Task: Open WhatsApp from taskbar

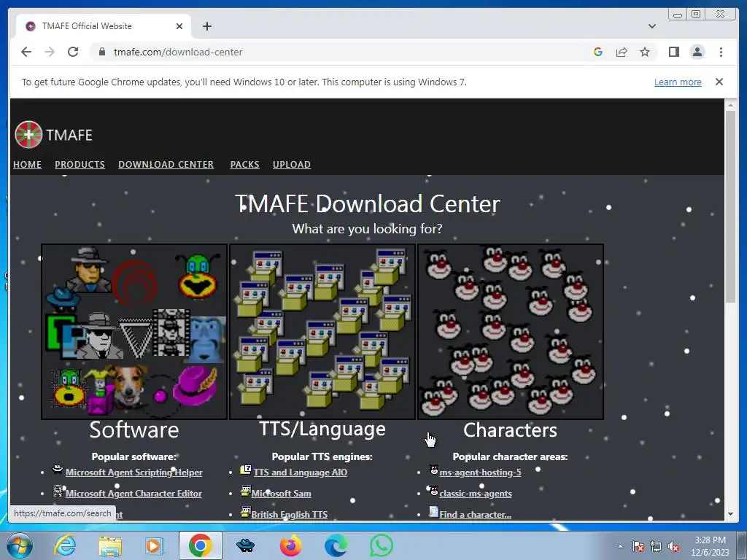Action: point(382,545)
